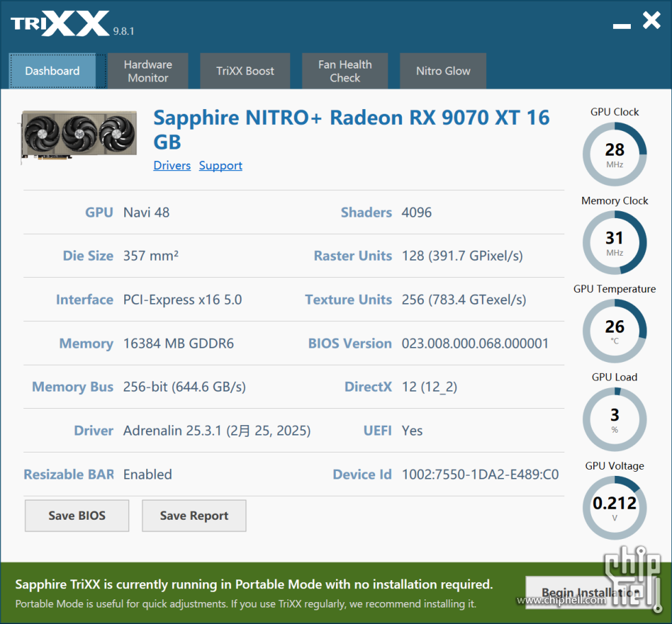
Task: Click the Memory value 16384 MB GDDR6
Action: coord(179,344)
